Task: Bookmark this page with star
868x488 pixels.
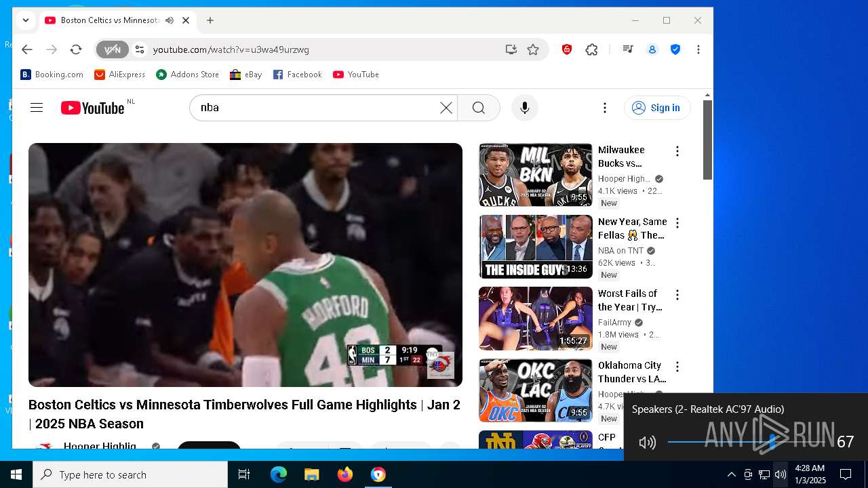Action: (533, 49)
